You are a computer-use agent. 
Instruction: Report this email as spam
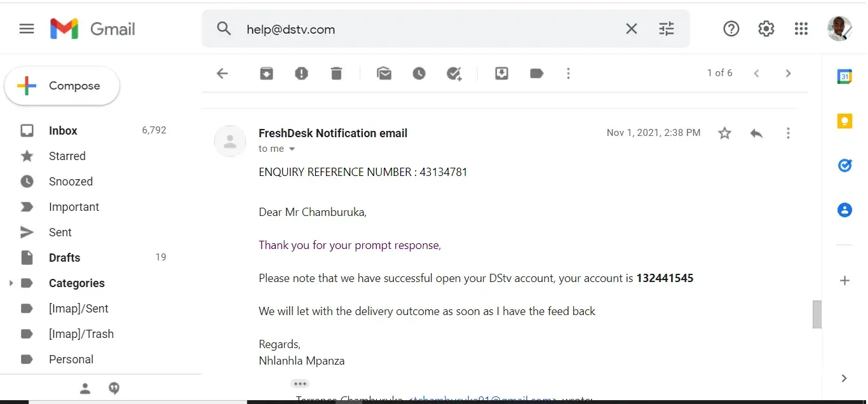tap(302, 74)
